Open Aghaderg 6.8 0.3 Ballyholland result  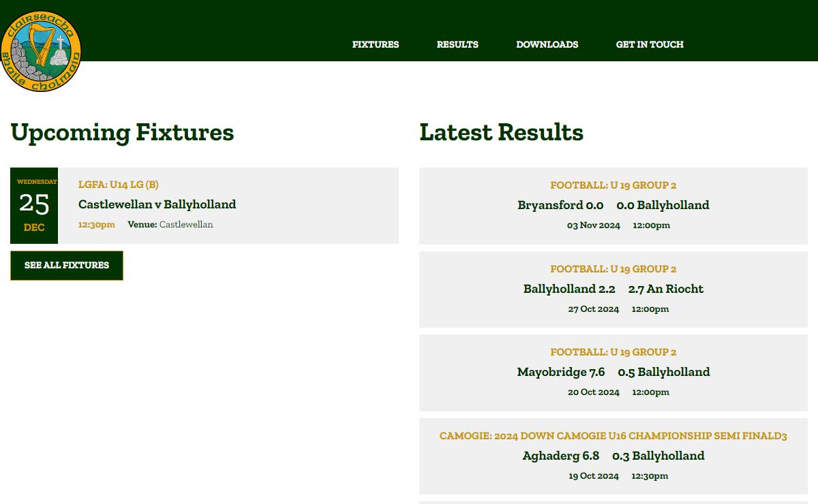pyautogui.click(x=613, y=456)
